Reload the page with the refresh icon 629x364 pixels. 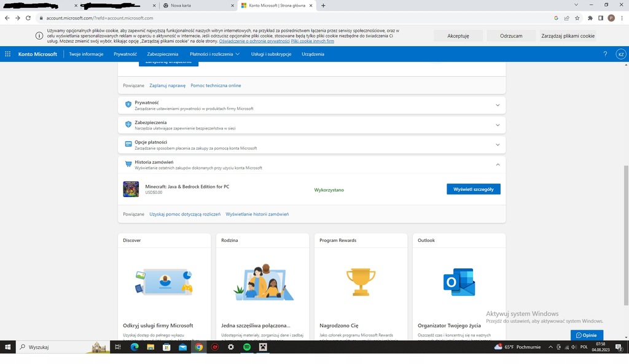[x=28, y=18]
